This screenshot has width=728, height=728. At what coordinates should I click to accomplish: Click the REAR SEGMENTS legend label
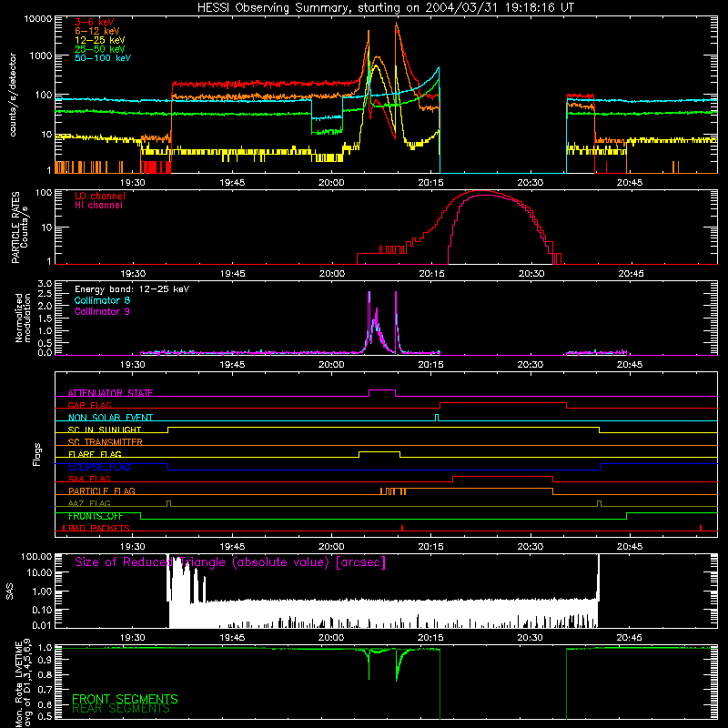[x=121, y=709]
